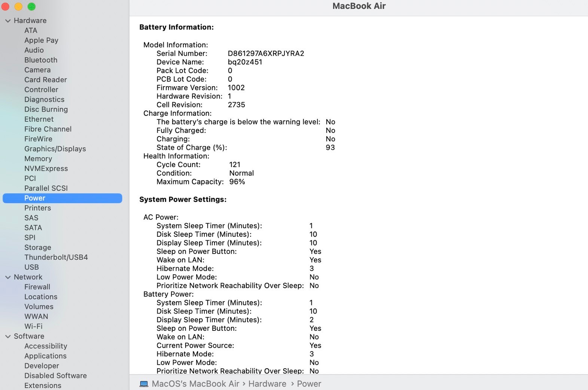The height and width of the screenshot is (390, 588).
Task: Click the yellow minimize window button
Action: tap(18, 6)
